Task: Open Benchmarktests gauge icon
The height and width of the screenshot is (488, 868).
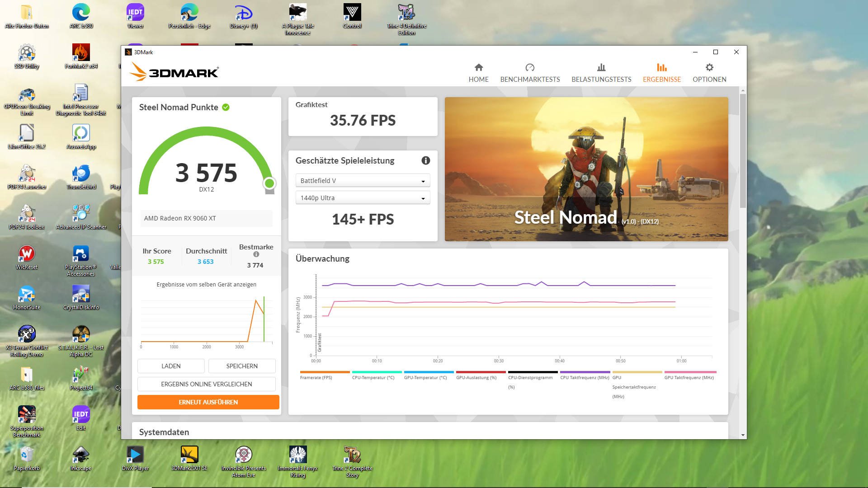Action: tap(530, 67)
